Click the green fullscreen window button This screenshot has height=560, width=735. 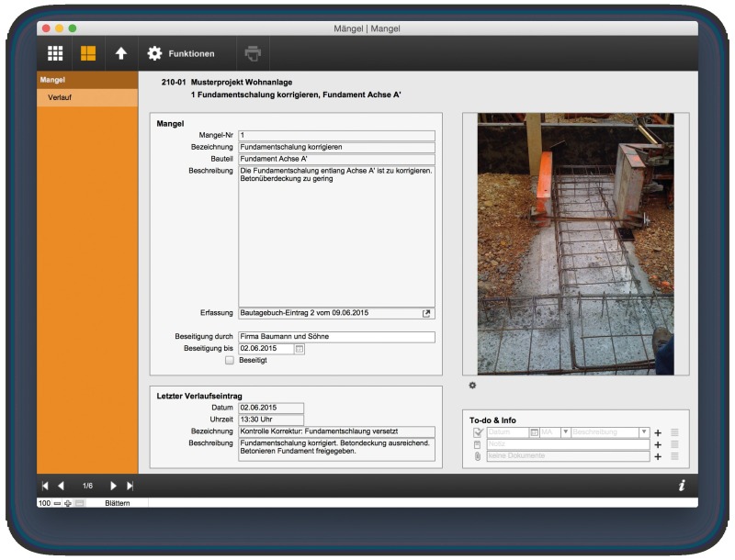click(73, 28)
